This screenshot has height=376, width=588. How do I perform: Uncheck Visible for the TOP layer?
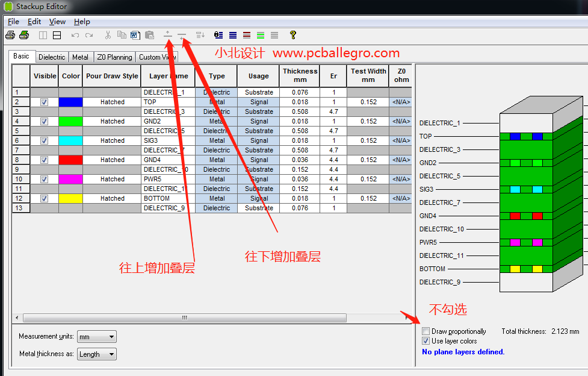tap(45, 102)
